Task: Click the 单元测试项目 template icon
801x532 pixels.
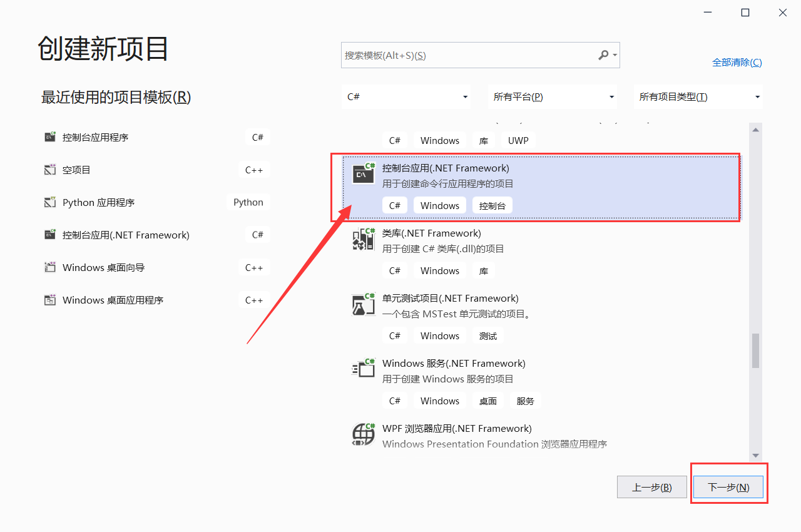Action: (364, 304)
